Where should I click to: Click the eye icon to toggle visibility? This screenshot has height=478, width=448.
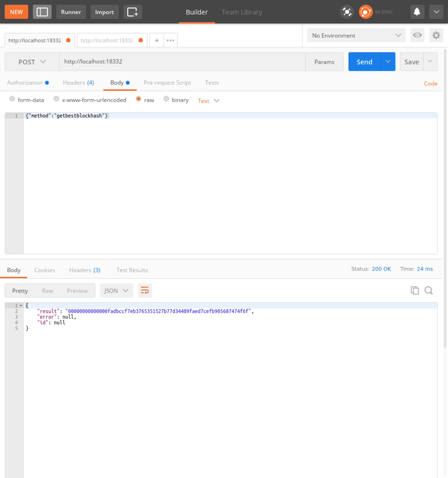coord(417,35)
